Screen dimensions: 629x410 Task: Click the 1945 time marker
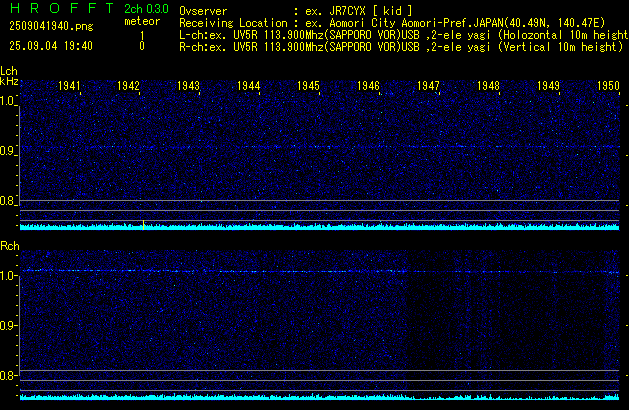(308, 86)
